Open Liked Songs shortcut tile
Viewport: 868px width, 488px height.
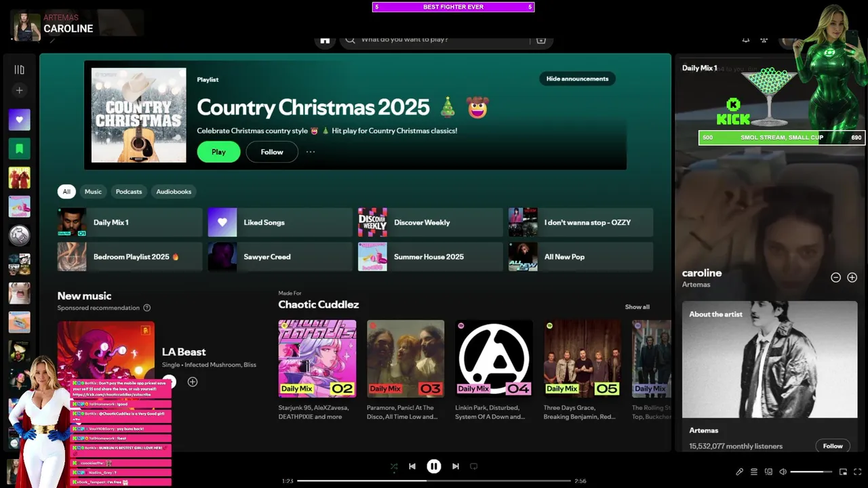point(280,222)
